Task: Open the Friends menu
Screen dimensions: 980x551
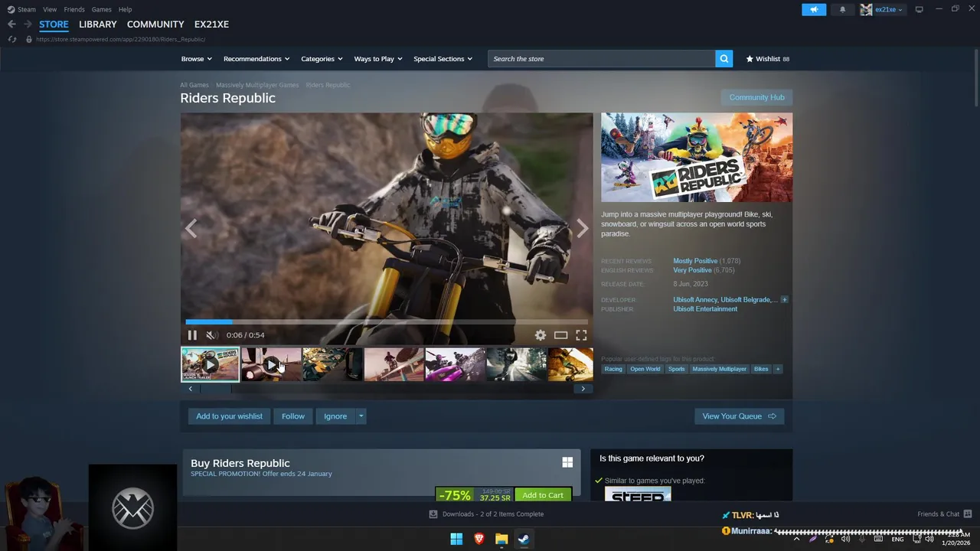Action: tap(74, 9)
